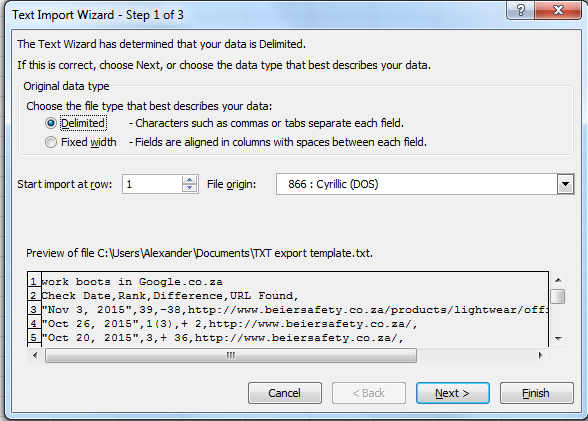Click the Finish button
This screenshot has height=421, width=588.
(537, 393)
